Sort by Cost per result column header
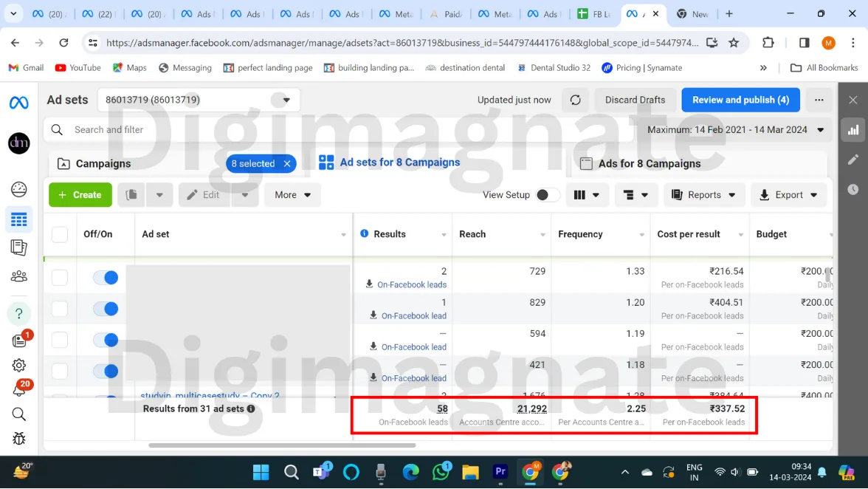The image size is (868, 489). pyautogui.click(x=689, y=234)
